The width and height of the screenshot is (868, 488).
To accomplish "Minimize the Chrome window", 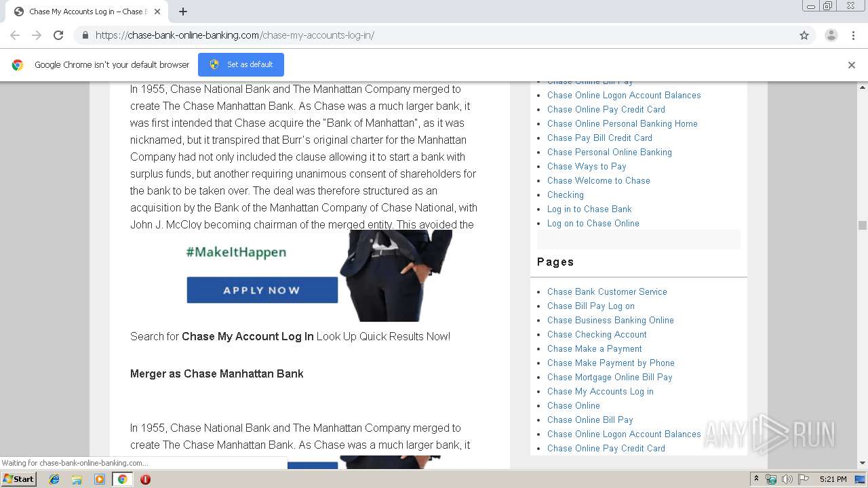I will (x=810, y=6).
